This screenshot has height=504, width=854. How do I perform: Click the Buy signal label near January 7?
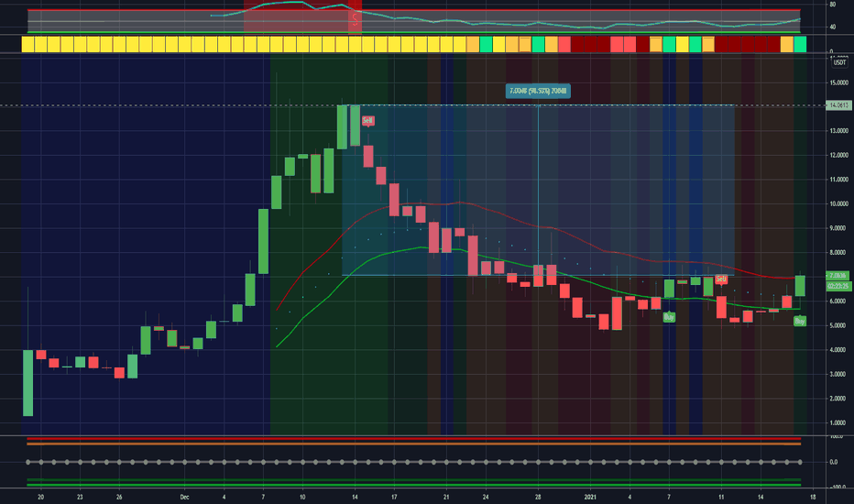click(x=669, y=316)
